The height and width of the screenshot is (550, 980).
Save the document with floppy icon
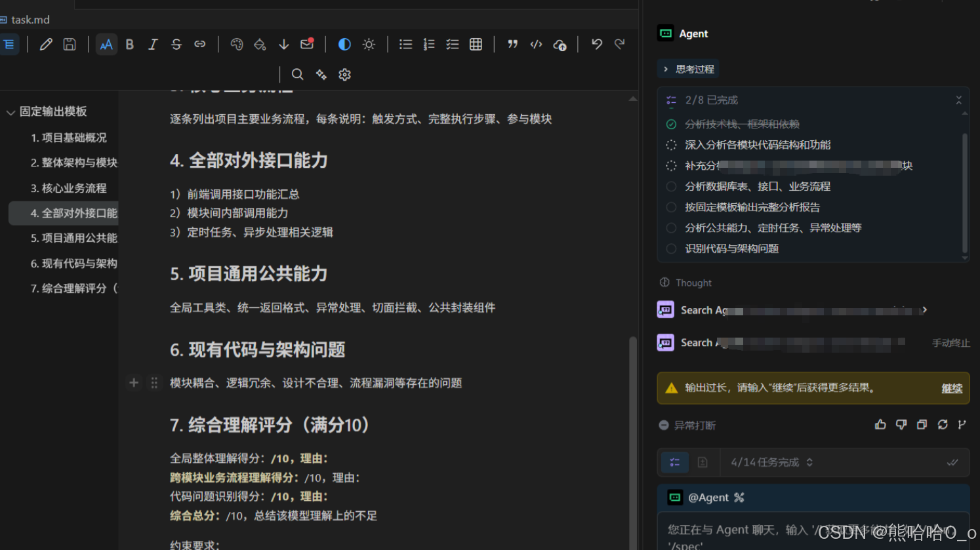pyautogui.click(x=70, y=45)
